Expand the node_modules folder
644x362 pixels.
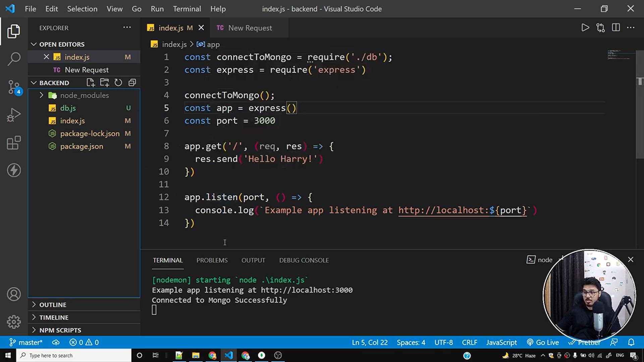[84, 95]
